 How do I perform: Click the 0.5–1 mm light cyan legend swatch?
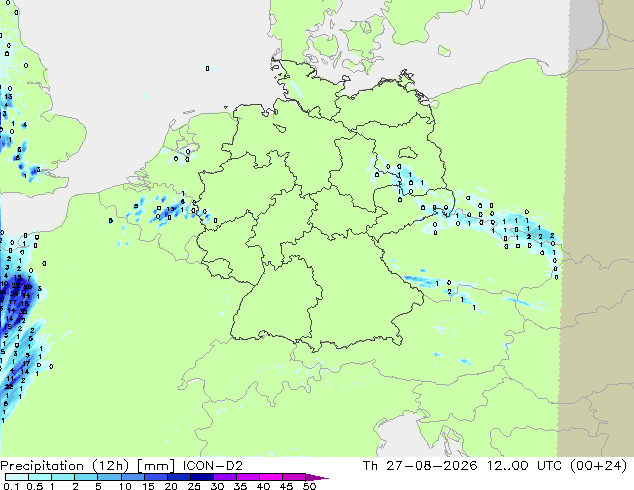tap(40, 477)
